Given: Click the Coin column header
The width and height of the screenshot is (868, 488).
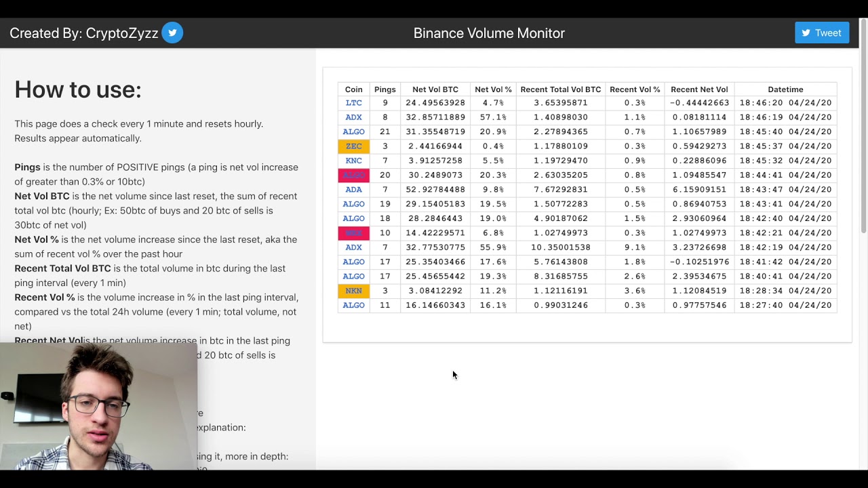Looking at the screenshot, I should click(353, 89).
